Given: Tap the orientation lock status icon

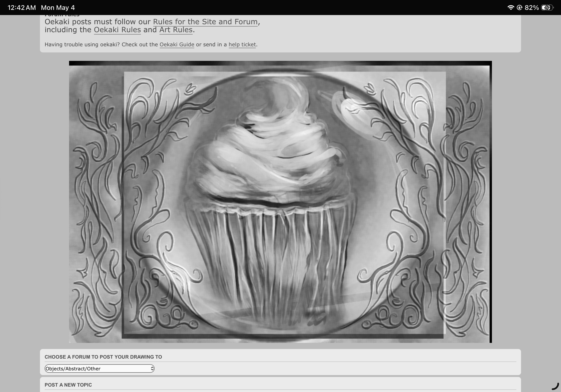Looking at the screenshot, I should coord(519,8).
